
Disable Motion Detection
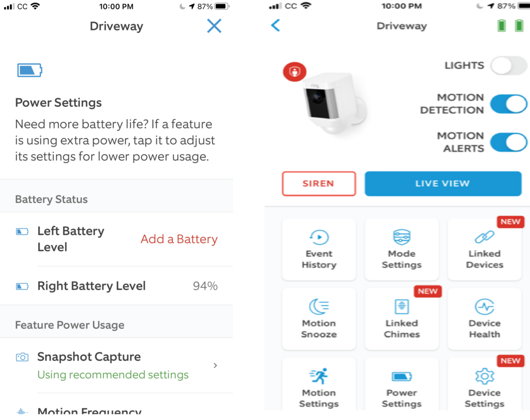pyautogui.click(x=508, y=104)
